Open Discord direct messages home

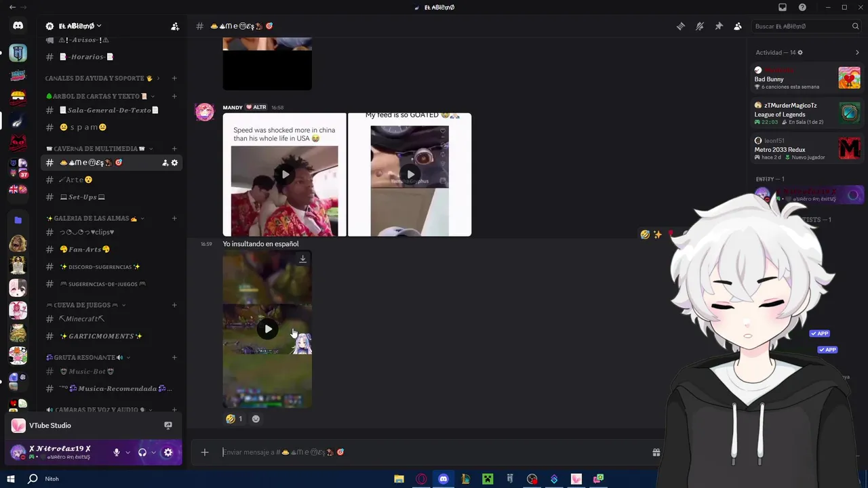coord(18,26)
